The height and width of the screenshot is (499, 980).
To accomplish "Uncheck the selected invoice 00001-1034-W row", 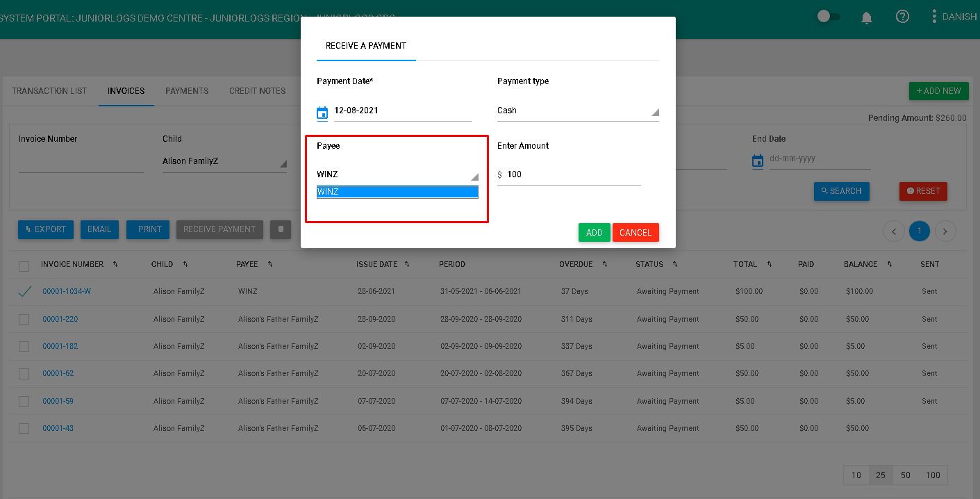I will [x=24, y=292].
